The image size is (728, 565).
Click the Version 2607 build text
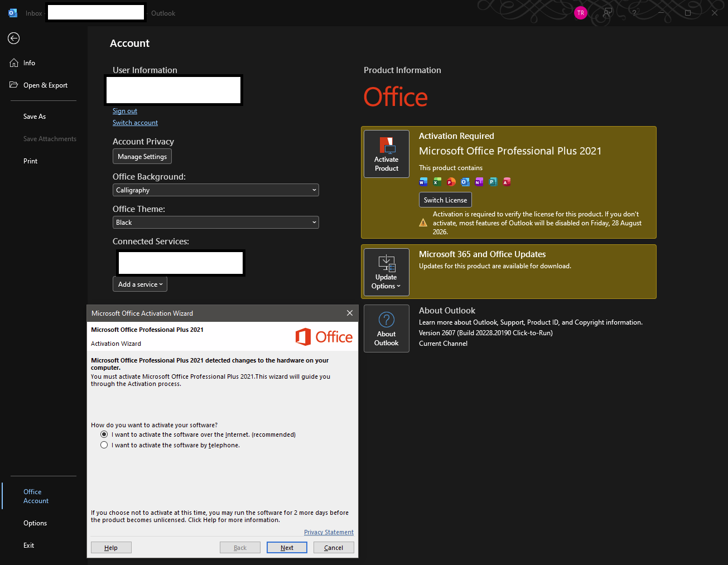(x=486, y=333)
